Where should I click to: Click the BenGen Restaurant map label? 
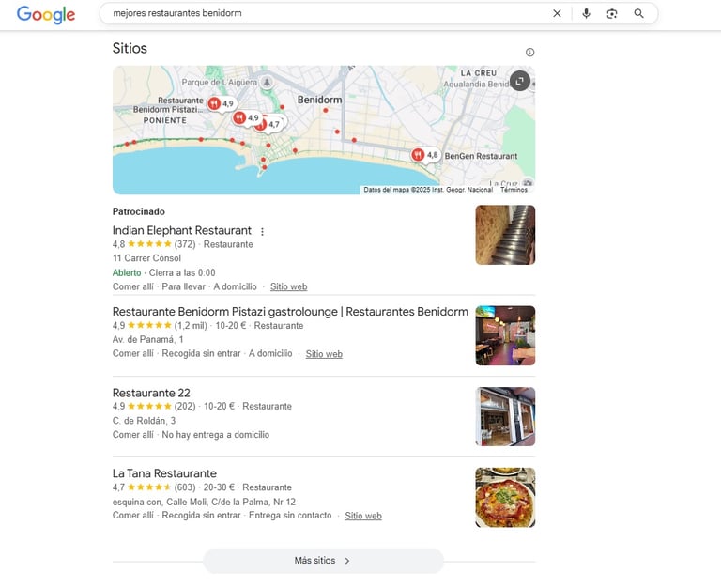tap(481, 156)
